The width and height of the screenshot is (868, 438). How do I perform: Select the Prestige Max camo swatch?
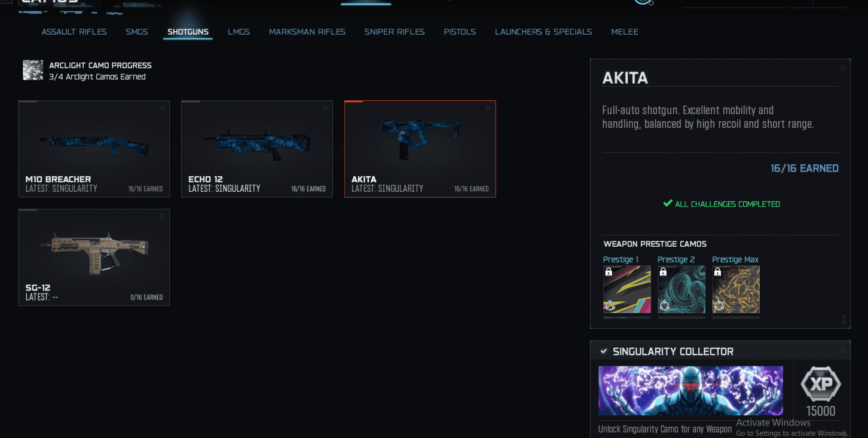tap(736, 290)
